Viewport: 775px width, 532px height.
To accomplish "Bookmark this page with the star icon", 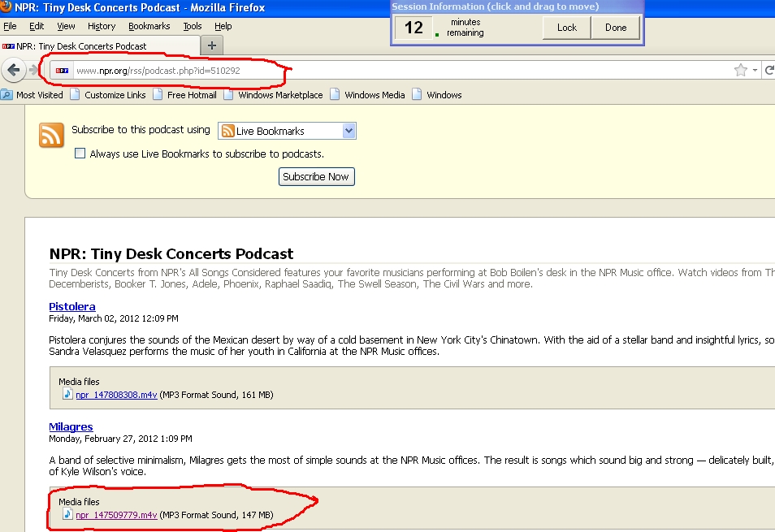I will click(x=740, y=70).
